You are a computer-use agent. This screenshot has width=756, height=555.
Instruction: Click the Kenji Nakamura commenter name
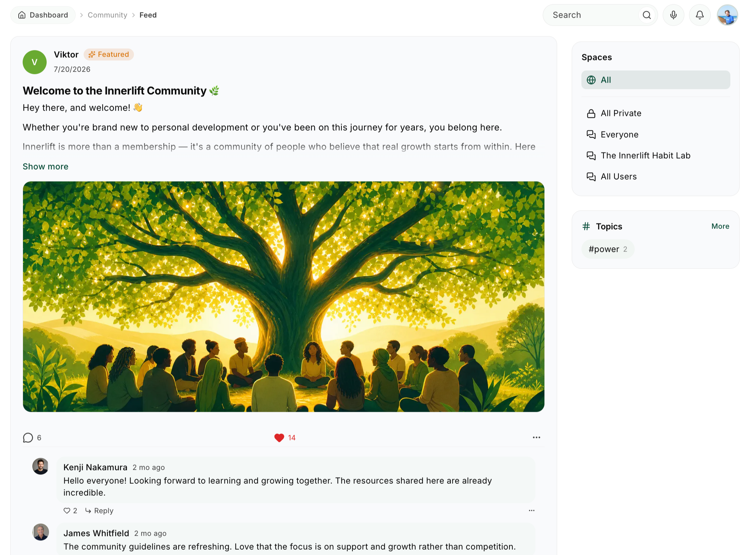click(x=95, y=467)
